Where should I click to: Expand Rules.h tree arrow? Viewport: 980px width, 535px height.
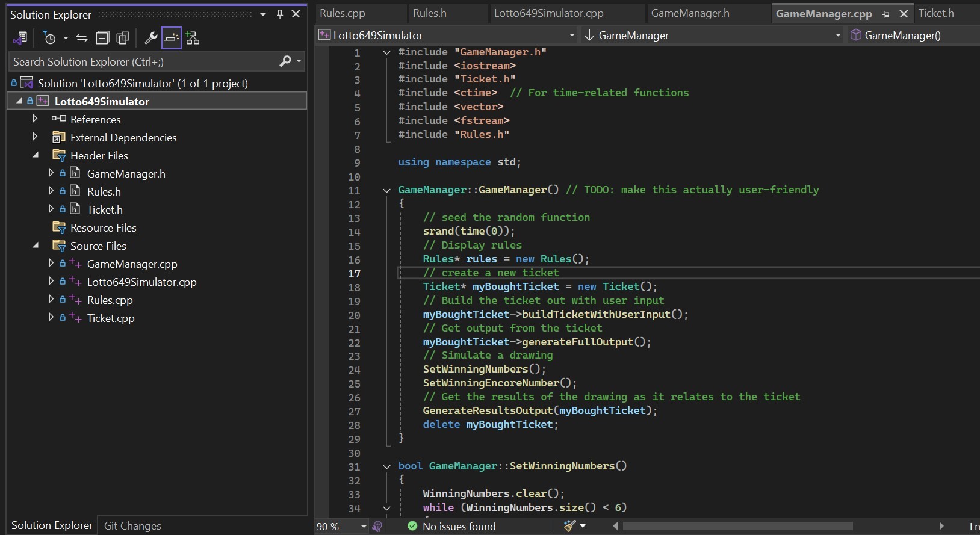[51, 191]
